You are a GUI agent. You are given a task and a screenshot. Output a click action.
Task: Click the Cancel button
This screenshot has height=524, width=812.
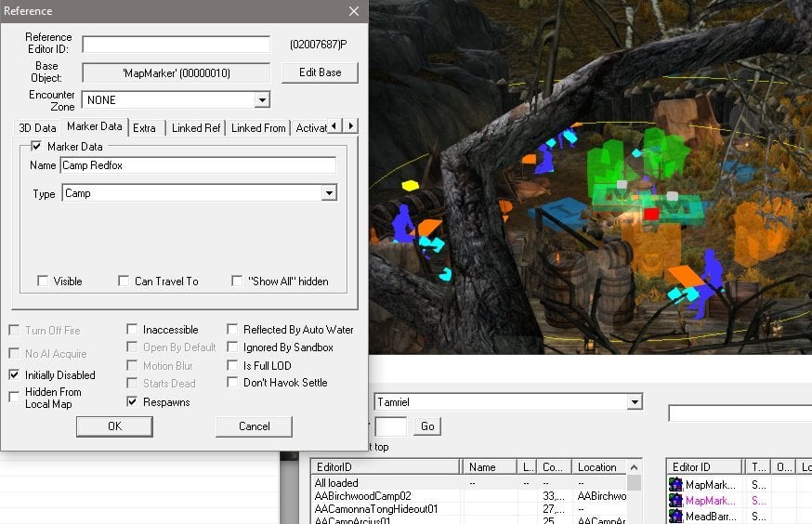coord(254,426)
